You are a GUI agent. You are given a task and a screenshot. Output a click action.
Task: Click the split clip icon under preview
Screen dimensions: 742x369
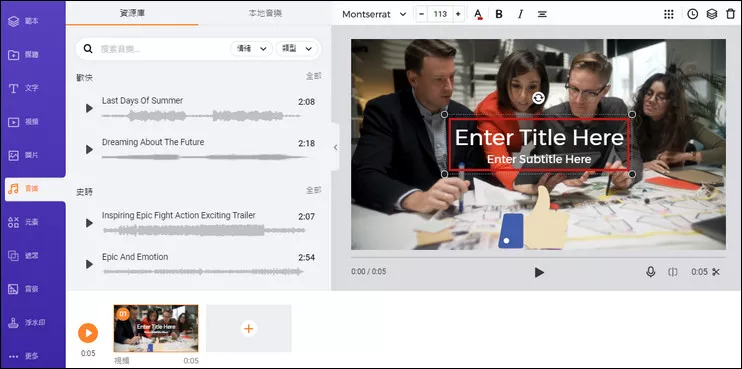click(673, 272)
